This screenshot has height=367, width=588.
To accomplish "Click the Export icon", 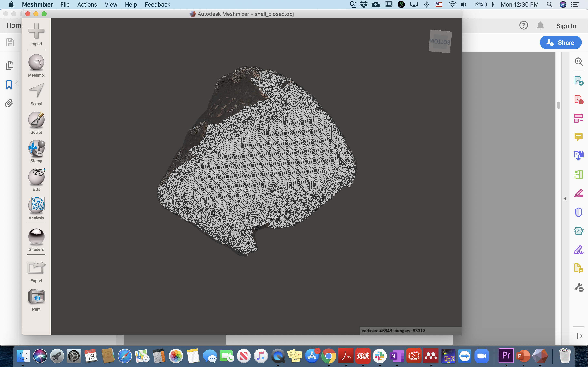I will 36,268.
